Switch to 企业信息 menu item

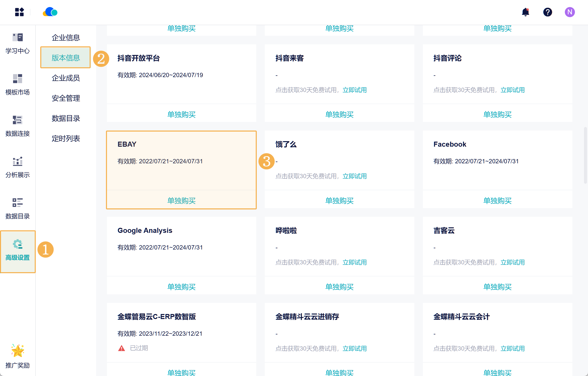(66, 38)
